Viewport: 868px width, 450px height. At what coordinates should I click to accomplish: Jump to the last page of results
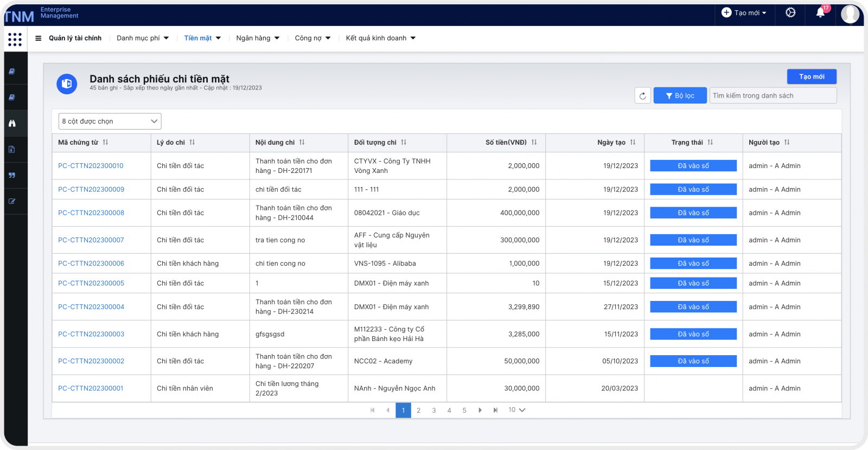click(x=495, y=410)
